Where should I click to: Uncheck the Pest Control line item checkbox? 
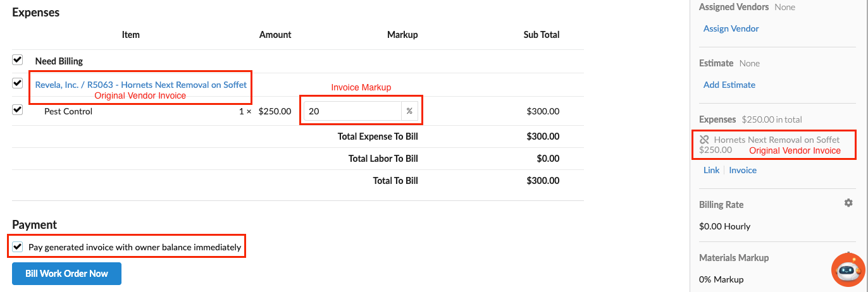tap(17, 110)
